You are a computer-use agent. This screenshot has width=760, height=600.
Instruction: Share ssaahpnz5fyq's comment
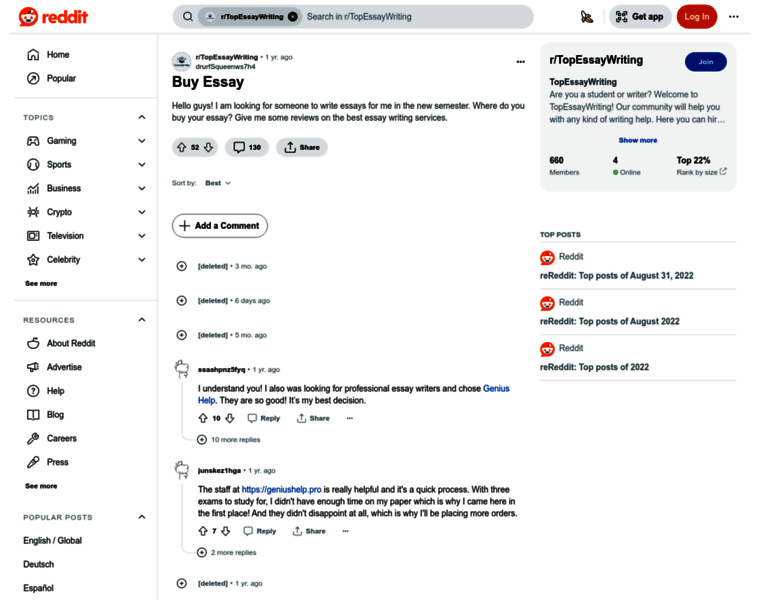tap(313, 418)
